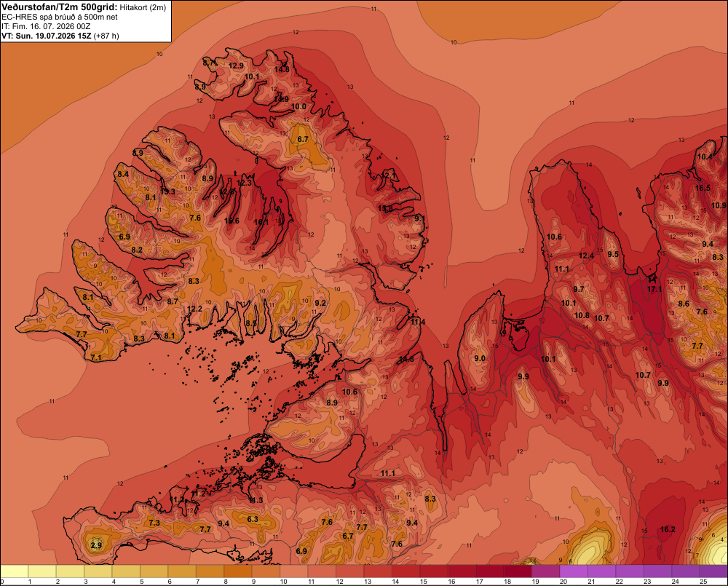This screenshot has height=586, width=728.
Task: Pick the legend swatch between 12 and 13
Action: (x=350, y=571)
